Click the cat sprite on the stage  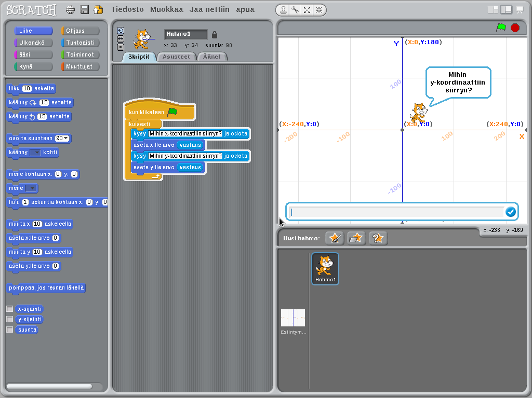(x=419, y=113)
